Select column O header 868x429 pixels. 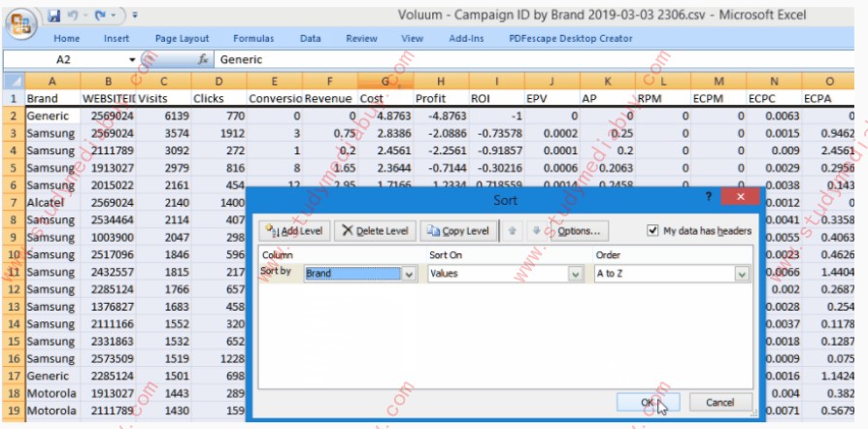click(829, 82)
